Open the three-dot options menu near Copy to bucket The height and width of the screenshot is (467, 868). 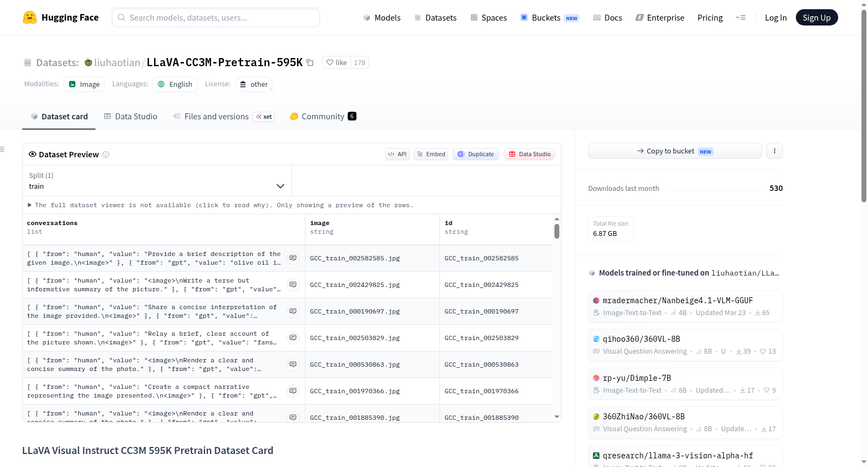(x=775, y=151)
